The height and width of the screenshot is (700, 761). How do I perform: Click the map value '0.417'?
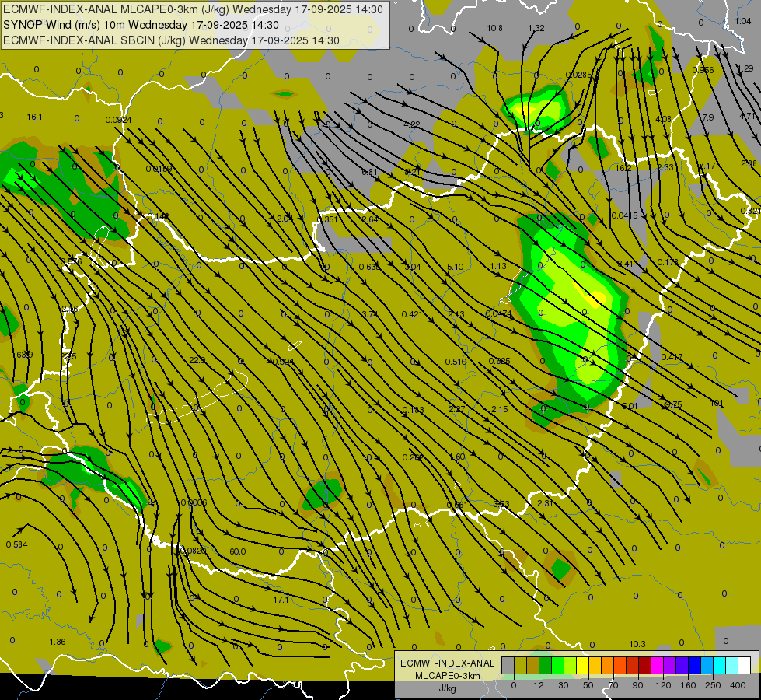pyautogui.click(x=672, y=357)
